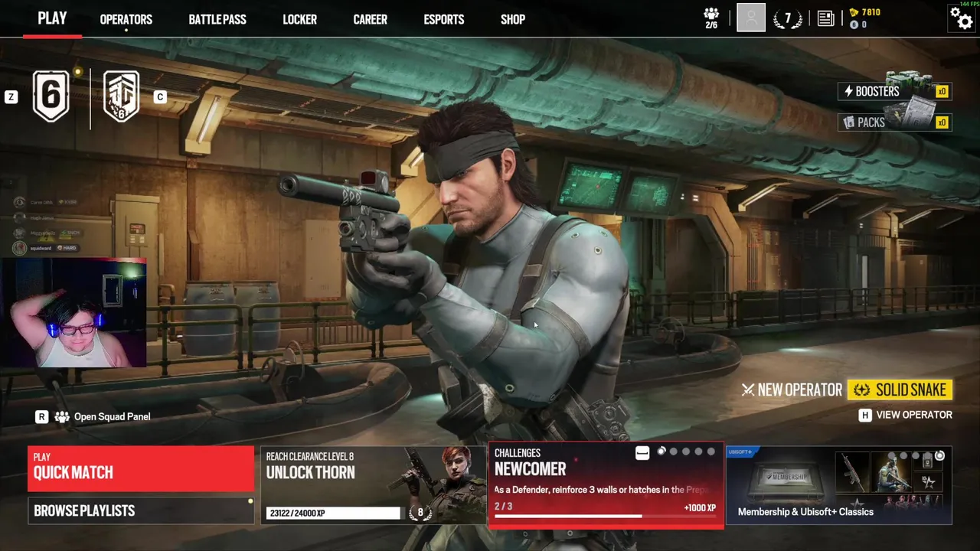The width and height of the screenshot is (980, 551).
Task: Open Squad Panel
Action: tap(112, 416)
